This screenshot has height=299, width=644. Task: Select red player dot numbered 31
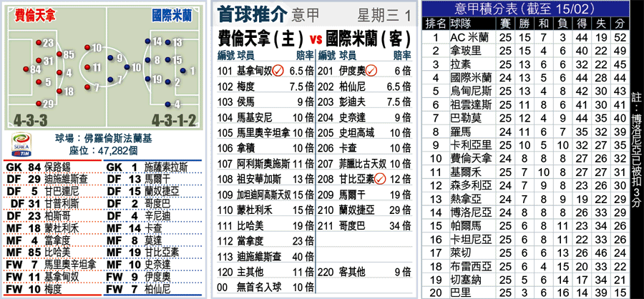pyautogui.click(x=39, y=61)
